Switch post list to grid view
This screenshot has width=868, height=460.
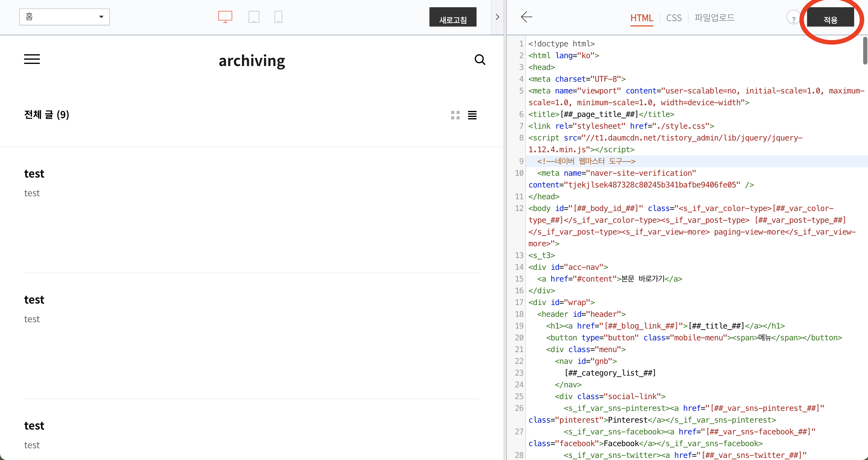(455, 115)
